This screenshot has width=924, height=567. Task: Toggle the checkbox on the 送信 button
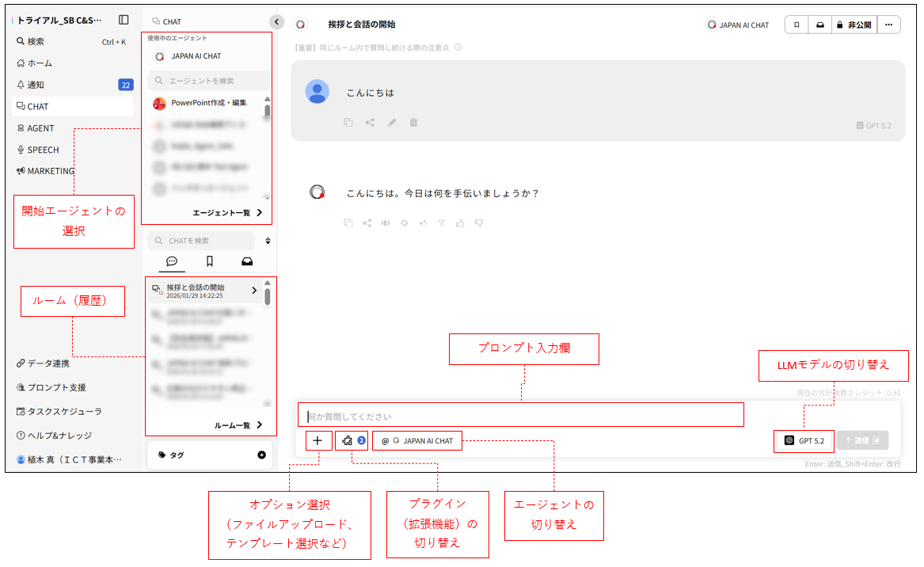876,440
